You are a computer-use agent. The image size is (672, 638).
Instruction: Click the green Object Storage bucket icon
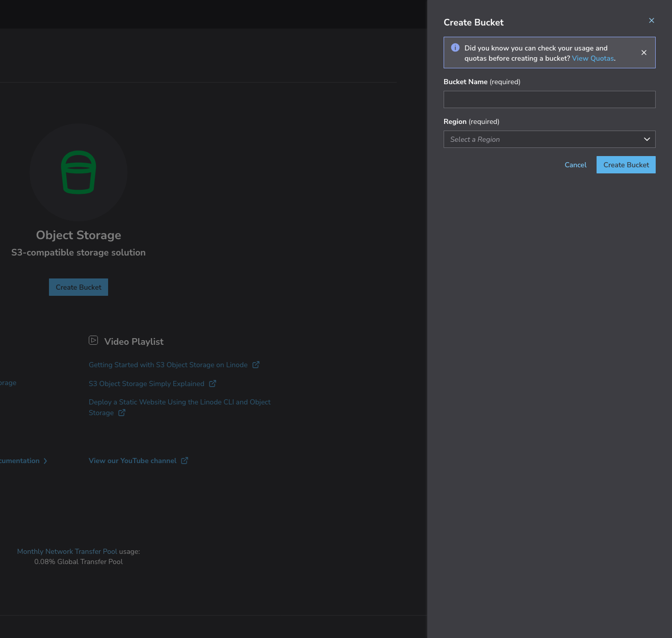79,172
